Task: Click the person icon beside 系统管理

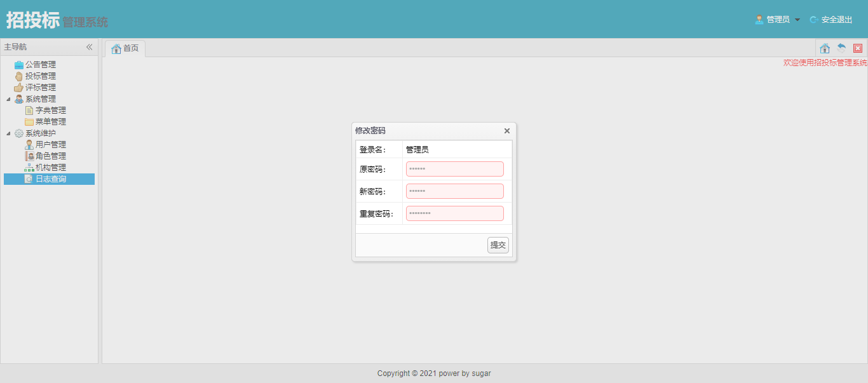Action: click(x=19, y=99)
